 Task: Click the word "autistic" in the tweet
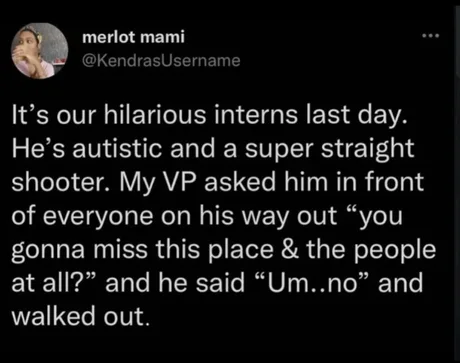point(118,148)
